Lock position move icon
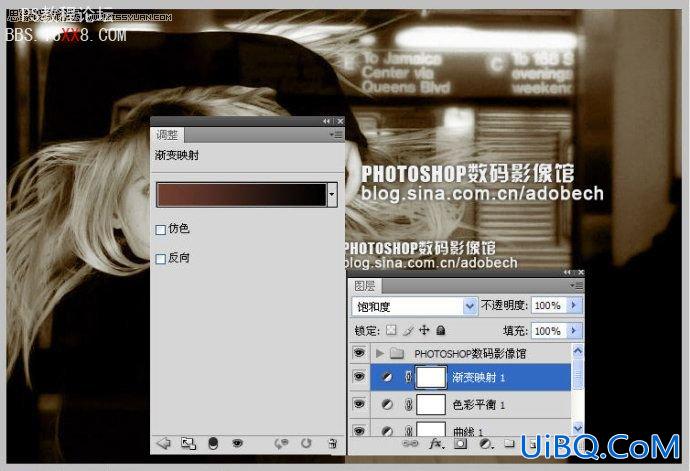Image resolution: width=690 pixels, height=471 pixels. (x=424, y=330)
